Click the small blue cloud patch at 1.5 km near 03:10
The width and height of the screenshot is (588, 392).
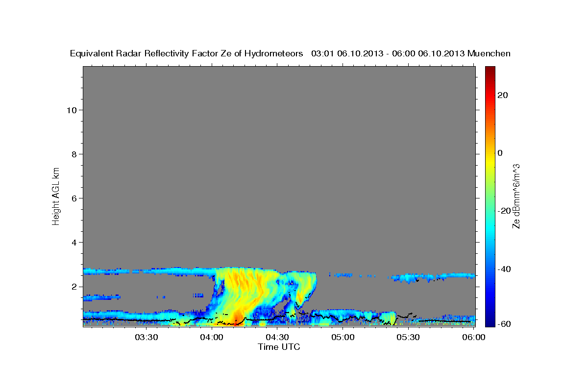coord(101,297)
